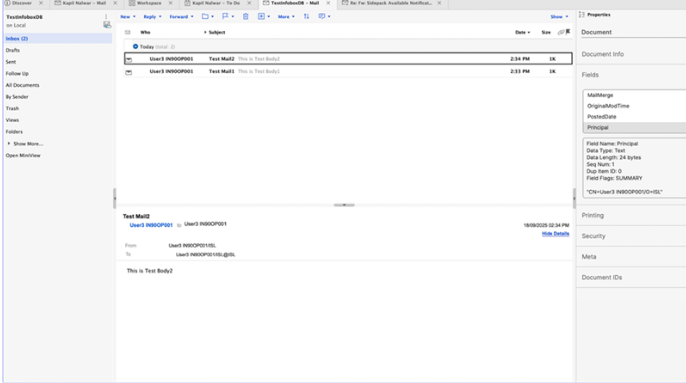
Task: Click the flag column header icon
Action: tap(568, 32)
